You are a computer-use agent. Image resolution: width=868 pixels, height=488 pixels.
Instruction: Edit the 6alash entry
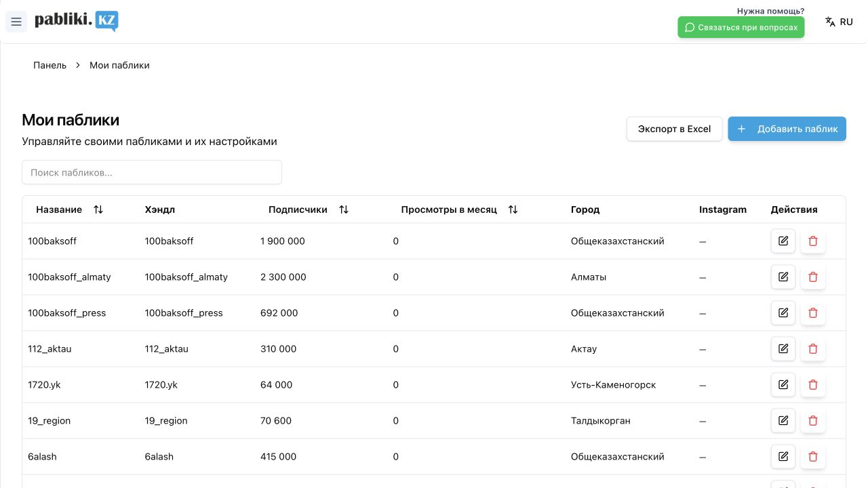tap(783, 456)
